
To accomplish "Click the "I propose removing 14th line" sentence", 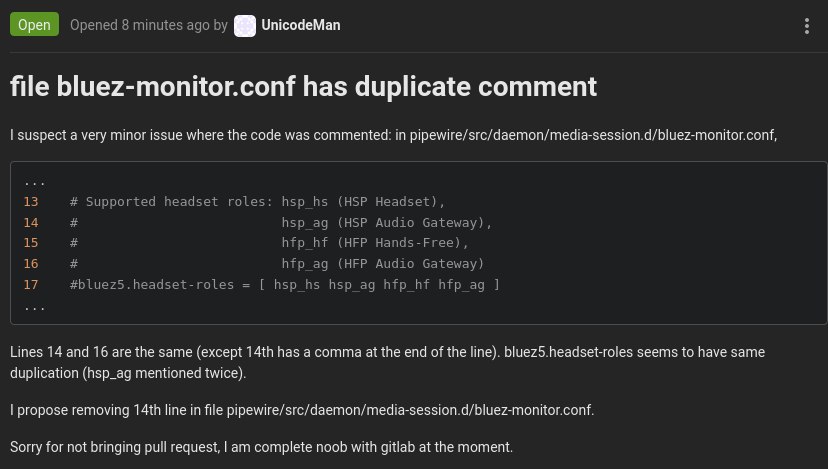I will (x=302, y=410).
